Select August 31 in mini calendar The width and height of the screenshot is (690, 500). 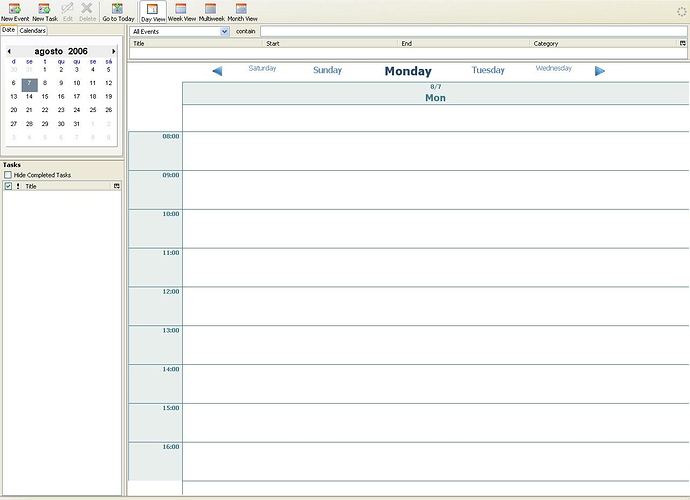[x=77, y=124]
